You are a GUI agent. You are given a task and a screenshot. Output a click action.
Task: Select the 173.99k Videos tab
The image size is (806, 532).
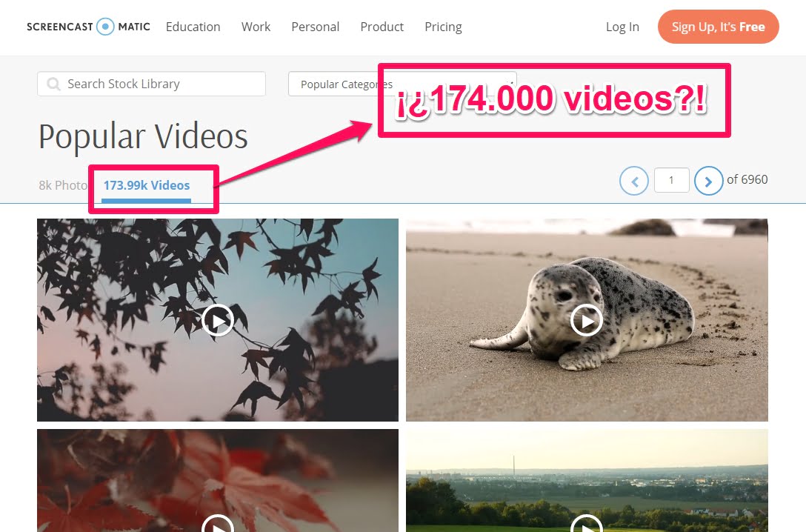pos(147,185)
